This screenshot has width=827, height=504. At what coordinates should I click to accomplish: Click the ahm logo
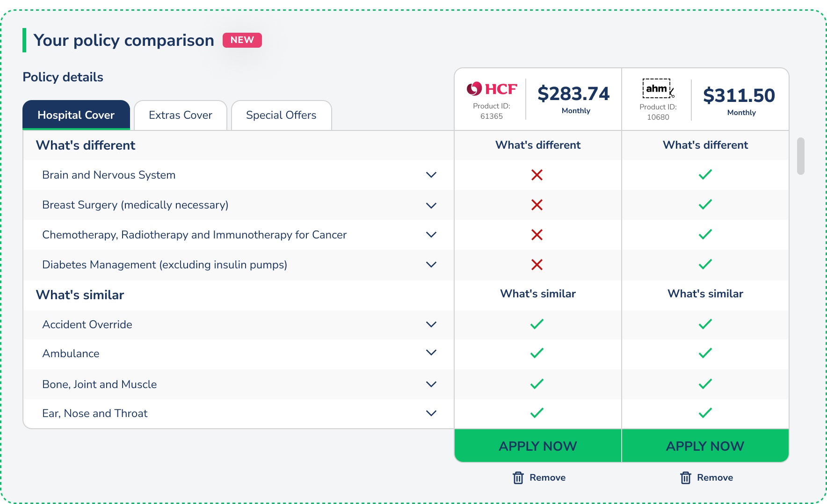click(658, 88)
